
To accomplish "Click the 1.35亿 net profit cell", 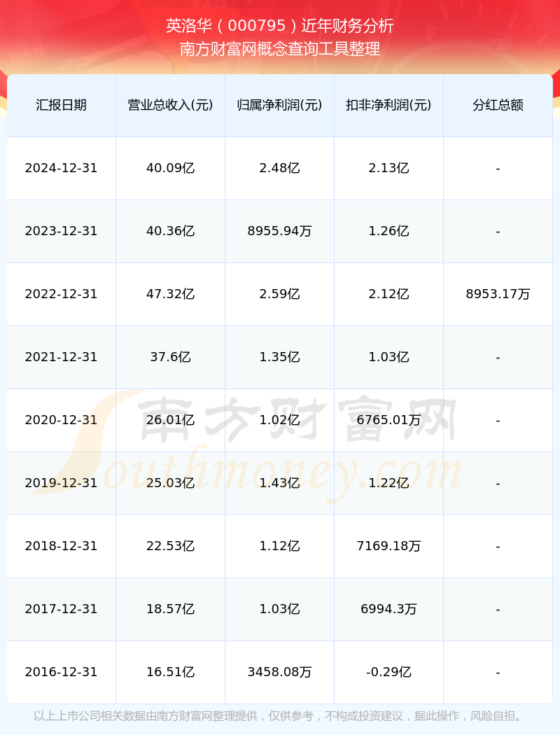I will coord(280,357).
